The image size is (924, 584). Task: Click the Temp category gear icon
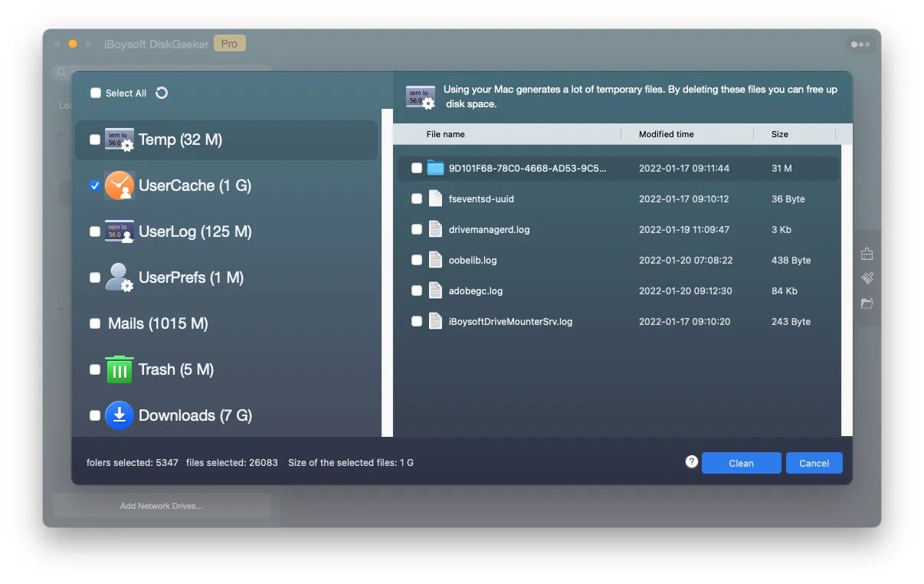119,139
